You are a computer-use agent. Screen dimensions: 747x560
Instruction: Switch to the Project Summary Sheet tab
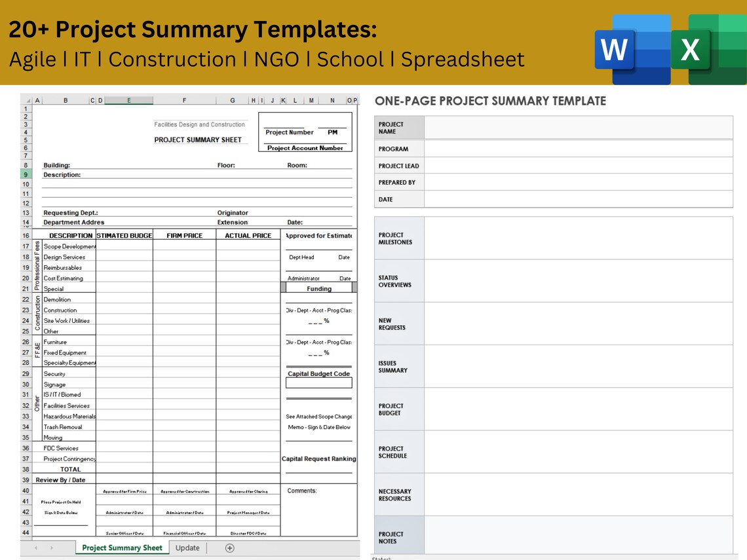click(122, 548)
